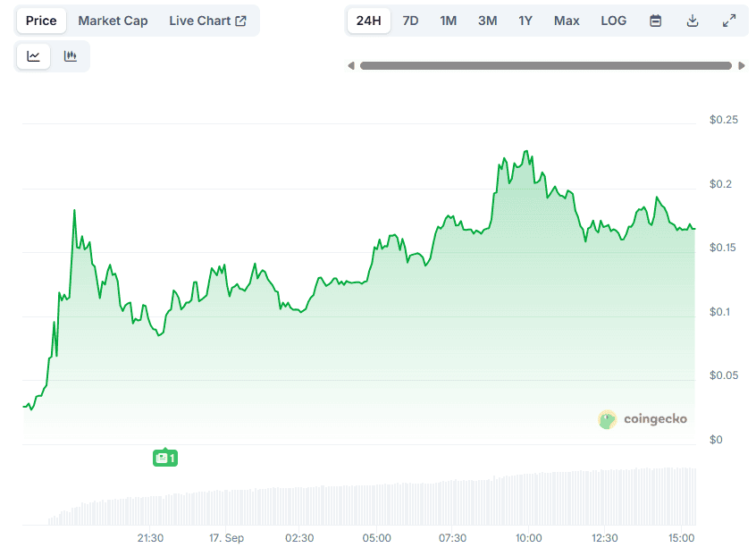The width and height of the screenshot is (756, 556).
Task: Click the CoinGecko logo watermark
Action: click(643, 419)
